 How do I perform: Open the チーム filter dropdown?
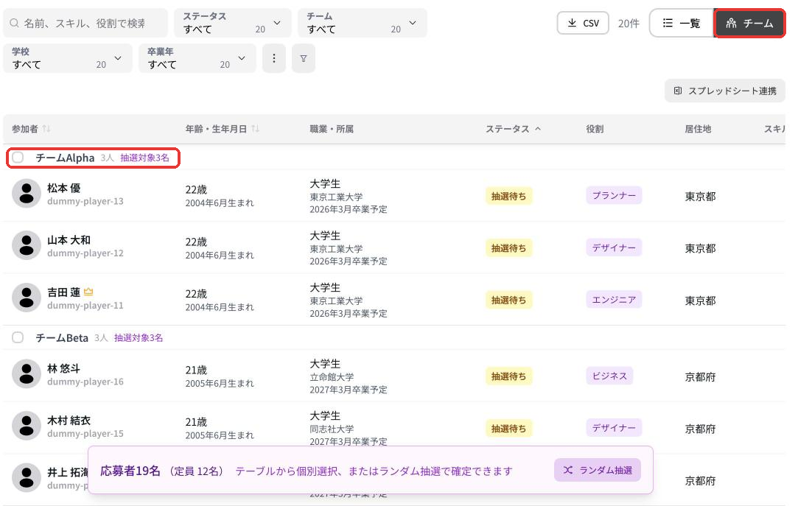[x=363, y=24]
